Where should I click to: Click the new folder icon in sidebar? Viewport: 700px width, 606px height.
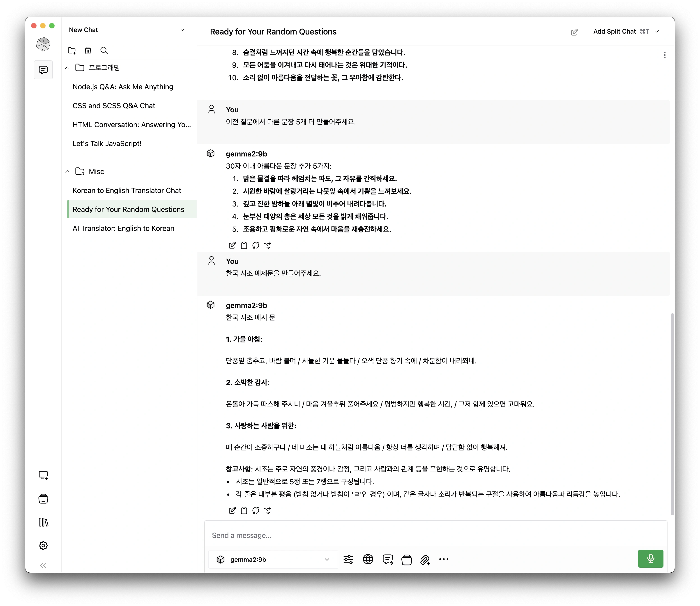pos(72,50)
